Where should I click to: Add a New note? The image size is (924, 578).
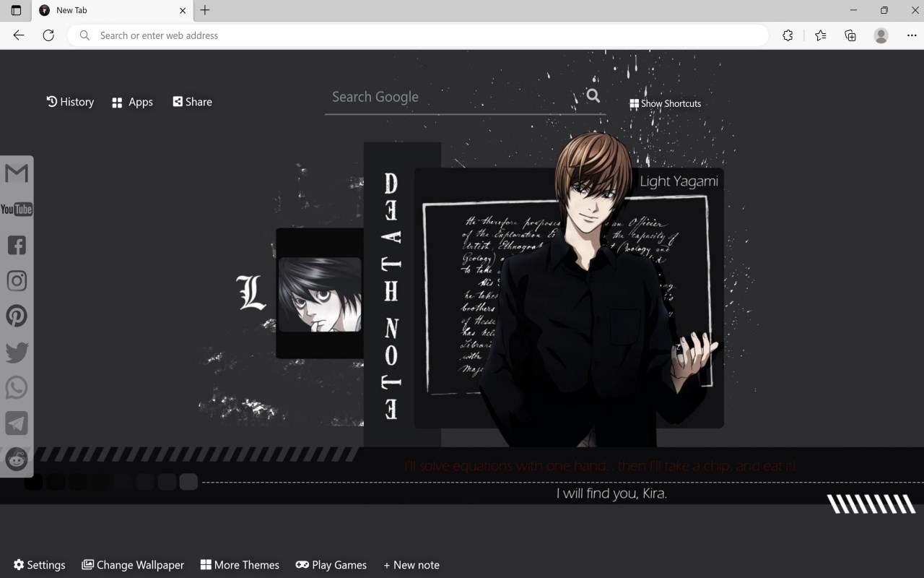click(x=411, y=565)
